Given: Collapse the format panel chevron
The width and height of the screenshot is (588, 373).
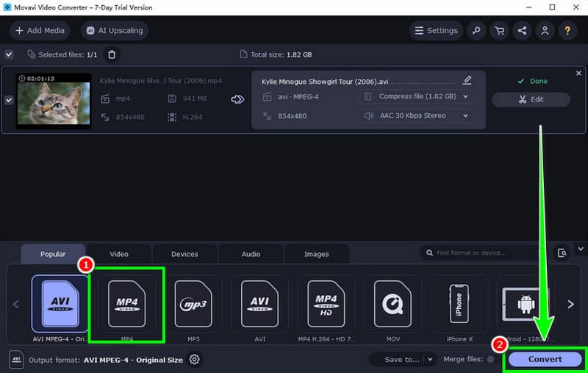Looking at the screenshot, I should tap(581, 249).
